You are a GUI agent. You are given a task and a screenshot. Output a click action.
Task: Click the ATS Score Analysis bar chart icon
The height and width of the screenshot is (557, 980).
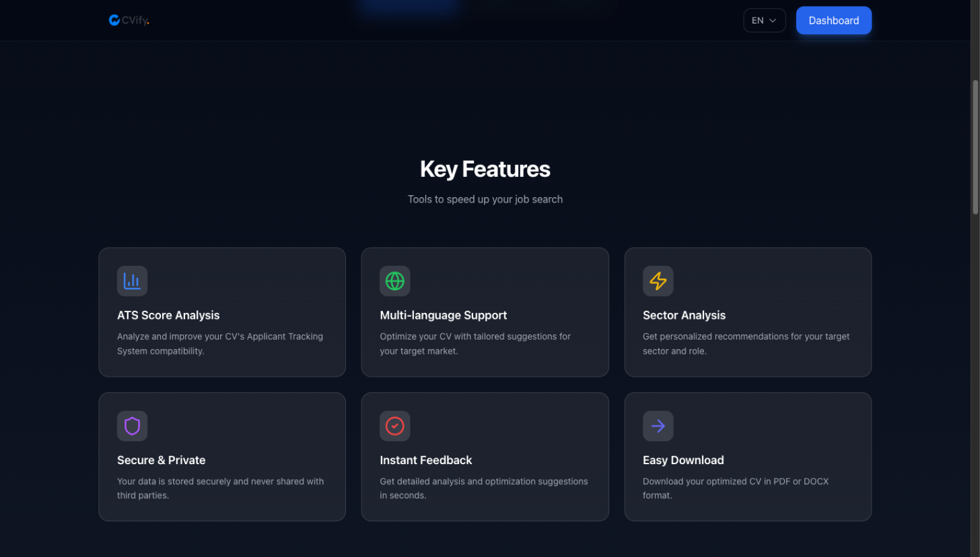132,281
